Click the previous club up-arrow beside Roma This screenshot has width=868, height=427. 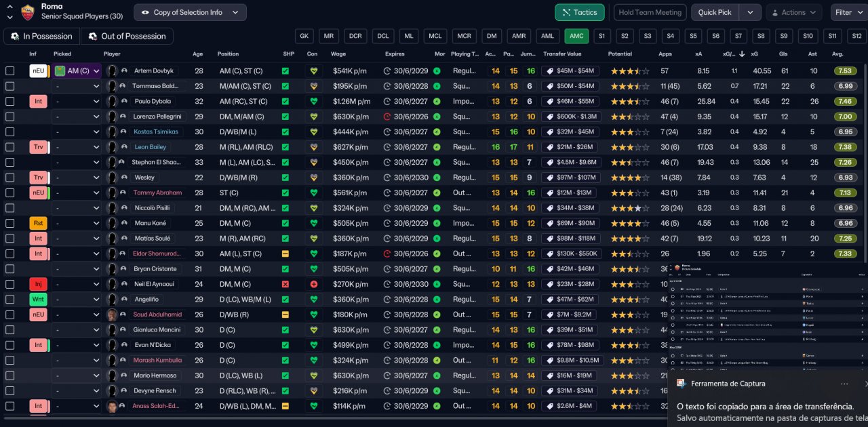pyautogui.click(x=9, y=7)
